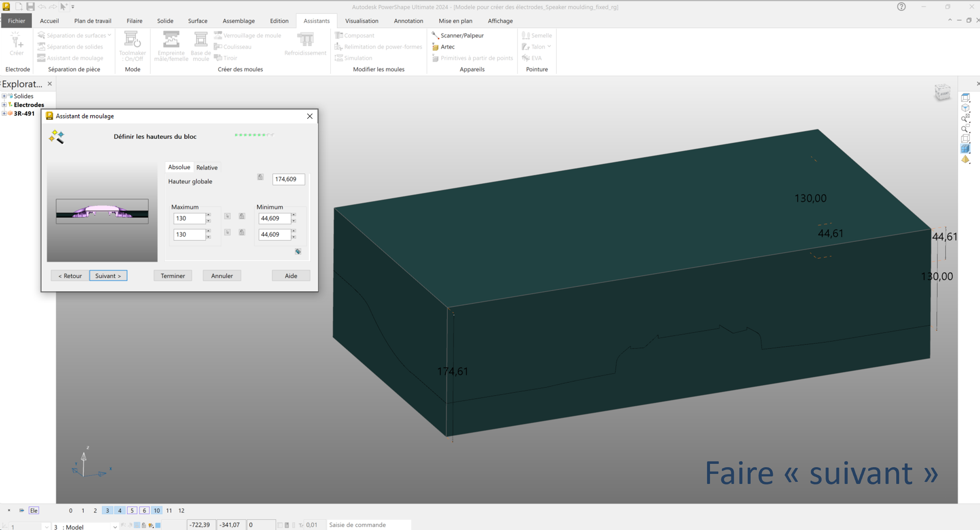Click the zoom to fit magnifier icon
The height and width of the screenshot is (530, 980).
[965, 118]
